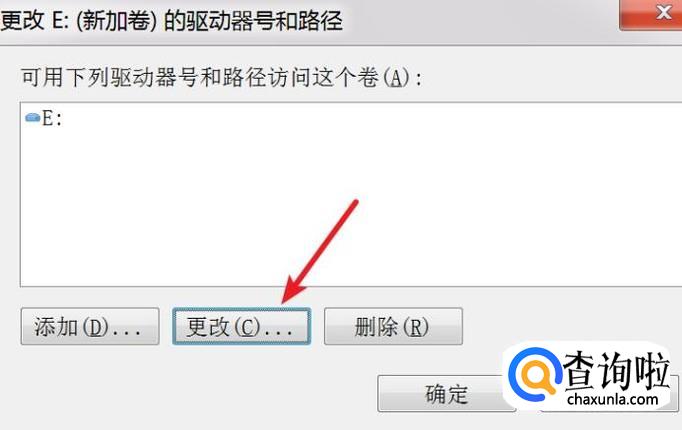This screenshot has width=682, height=430.
Task: Click the 更改(C)... change button
Action: (x=241, y=327)
